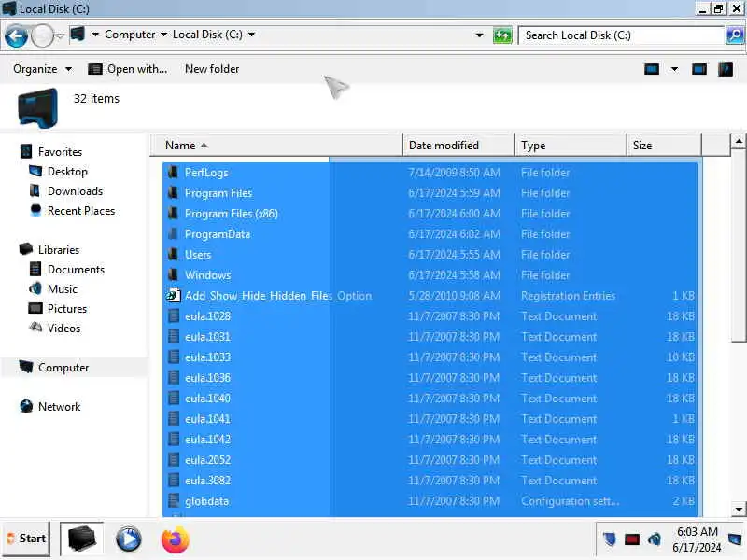Expand the views dropdown arrow

coord(674,69)
